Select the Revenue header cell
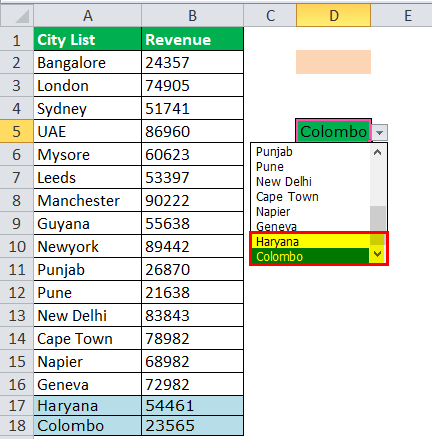432x439 pixels. click(193, 39)
